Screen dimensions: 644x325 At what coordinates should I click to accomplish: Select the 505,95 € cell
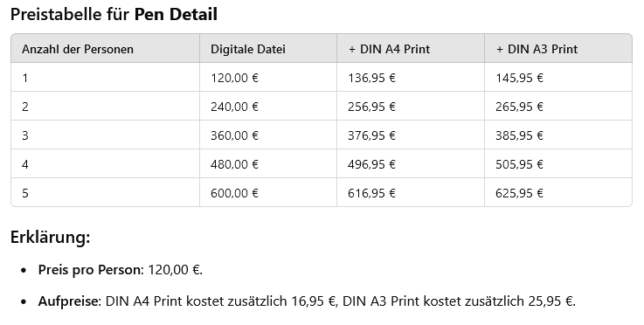(519, 164)
